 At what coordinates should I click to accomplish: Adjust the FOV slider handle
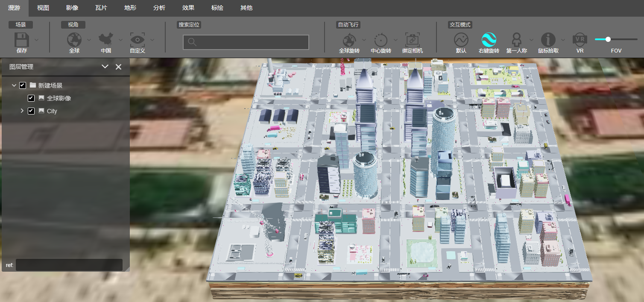pos(608,39)
